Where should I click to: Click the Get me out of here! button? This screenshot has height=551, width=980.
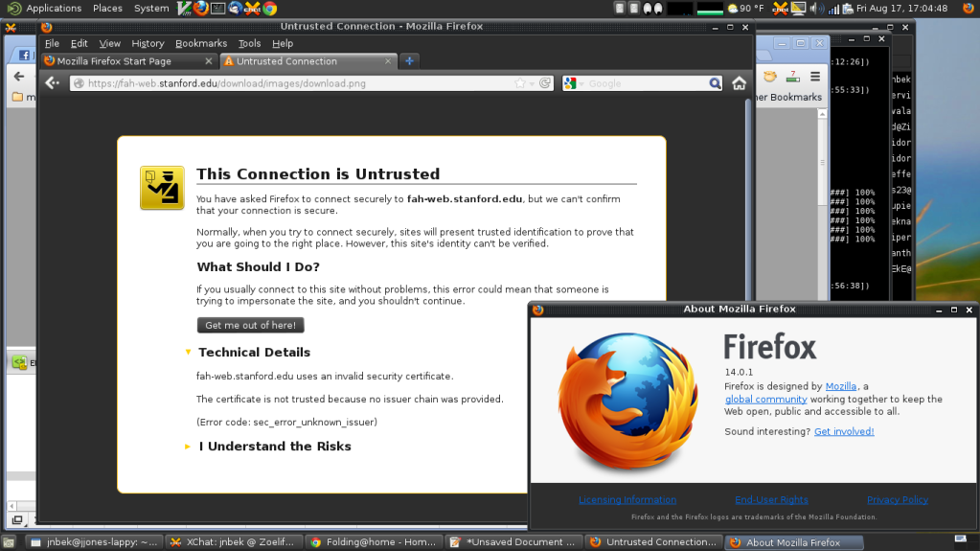251,325
